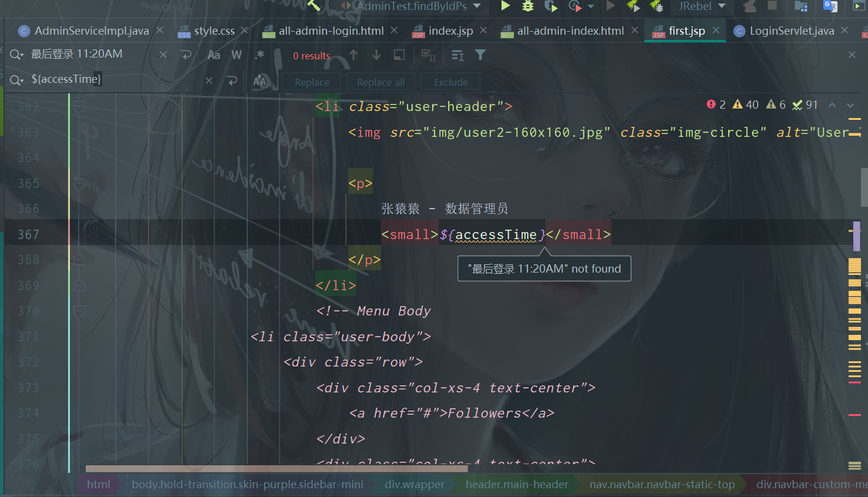Open the search filter options

tap(480, 55)
